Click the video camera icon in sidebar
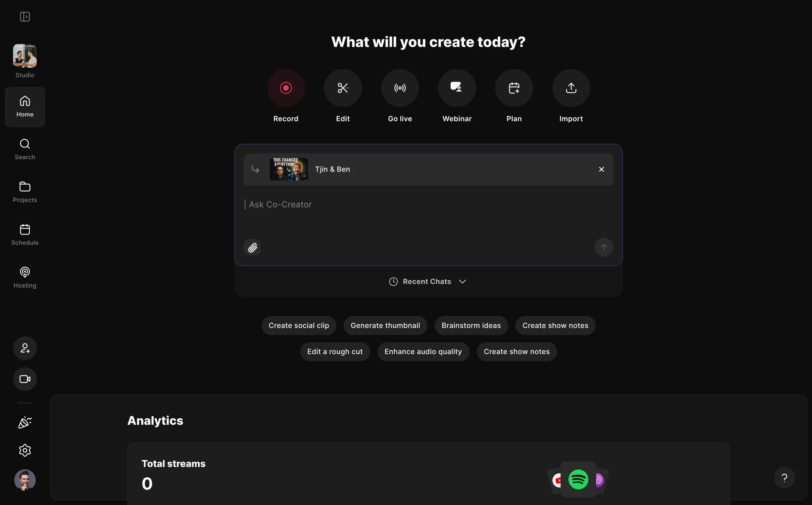 (25, 379)
